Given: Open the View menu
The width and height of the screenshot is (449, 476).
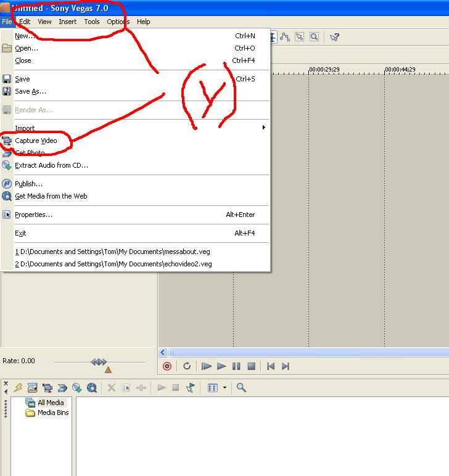Looking at the screenshot, I should click(x=44, y=22).
